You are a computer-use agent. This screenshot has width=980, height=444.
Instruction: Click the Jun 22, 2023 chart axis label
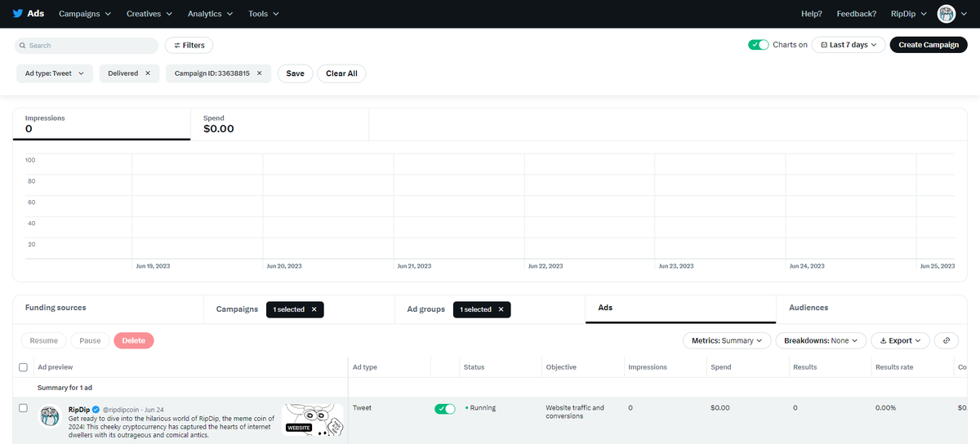pos(545,266)
